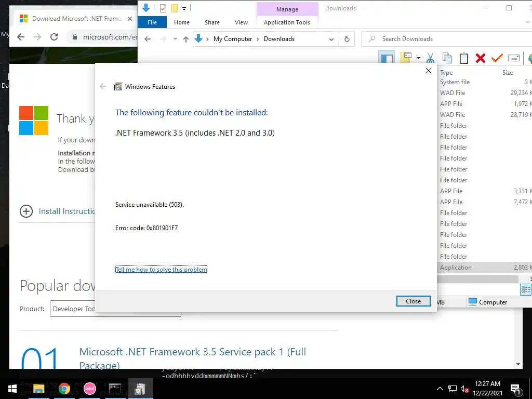The height and width of the screenshot is (399, 532).
Task: Select the System file row in Explorer
Action: tap(485, 82)
